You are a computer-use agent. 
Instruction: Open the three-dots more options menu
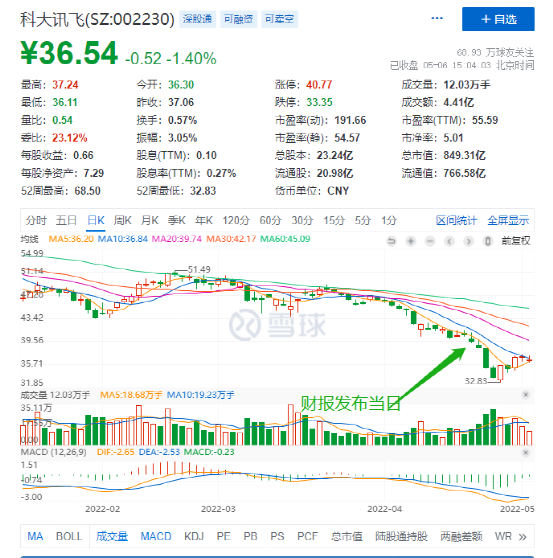click(437, 19)
